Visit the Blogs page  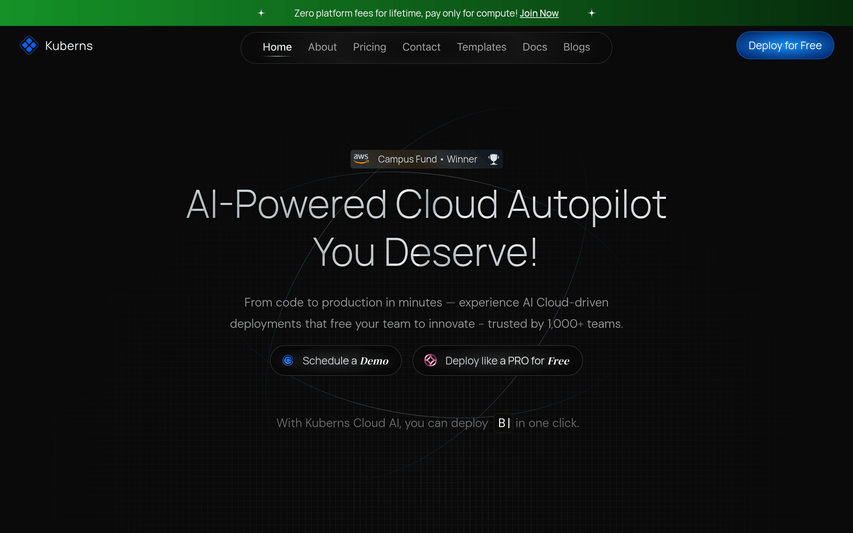click(576, 47)
